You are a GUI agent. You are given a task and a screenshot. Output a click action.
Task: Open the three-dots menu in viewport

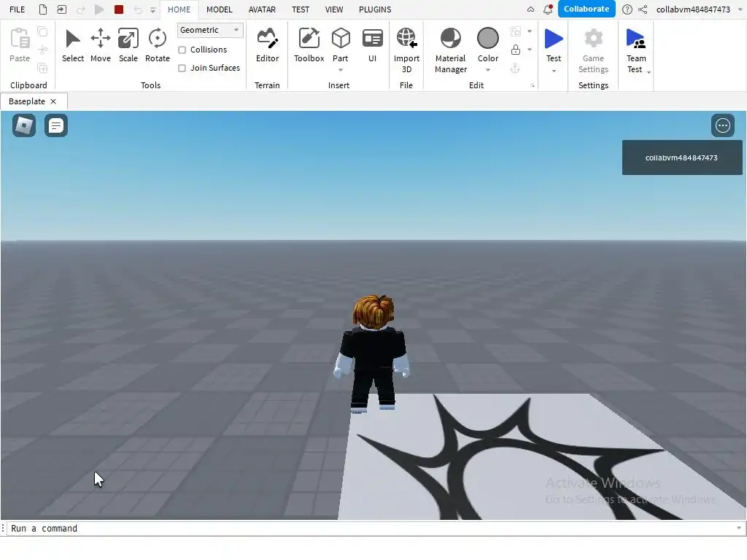point(723,125)
